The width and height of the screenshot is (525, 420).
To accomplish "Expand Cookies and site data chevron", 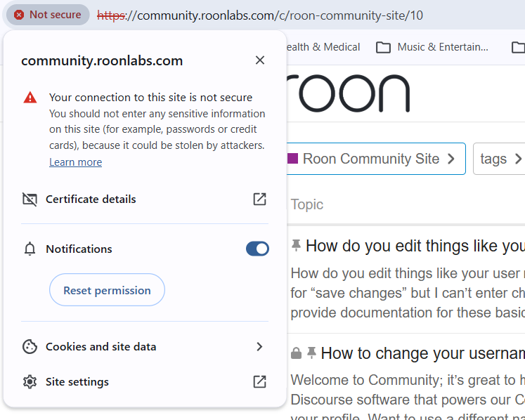I will [x=259, y=347].
